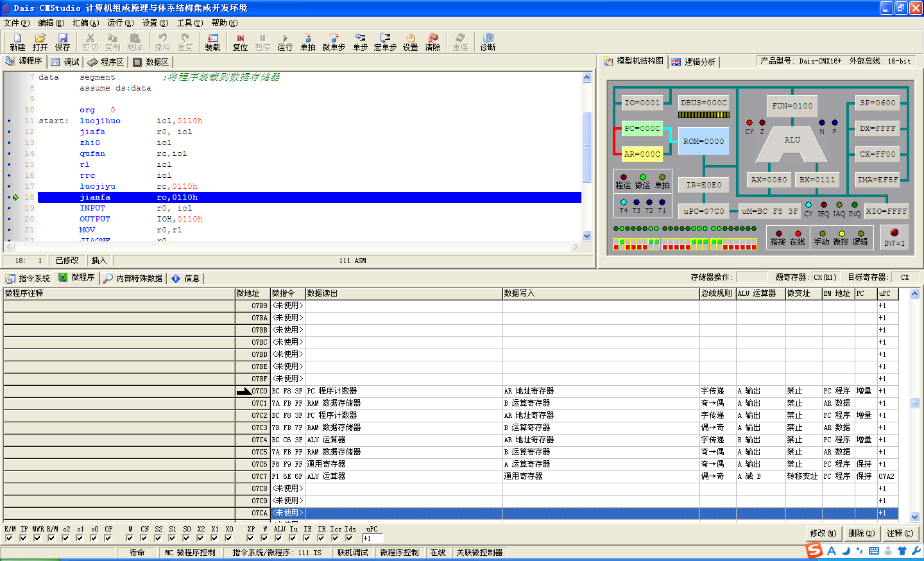924x561 pixels.
Task: Open the 文件(F) menu
Action: coord(17,22)
